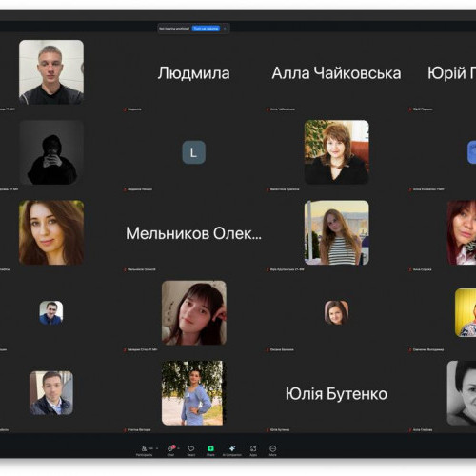Screen dimensions: 476x476
Task: Click the Turn up volume button
Action: pyautogui.click(x=206, y=29)
